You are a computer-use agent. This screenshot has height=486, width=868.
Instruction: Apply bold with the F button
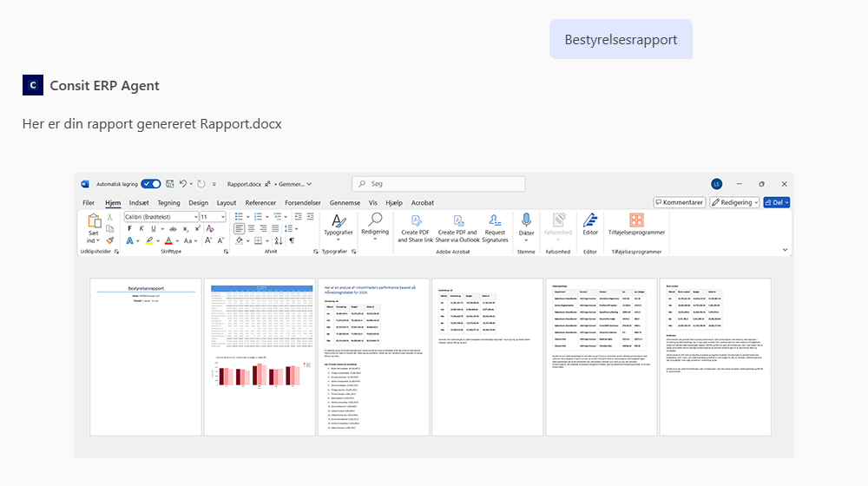coord(129,228)
